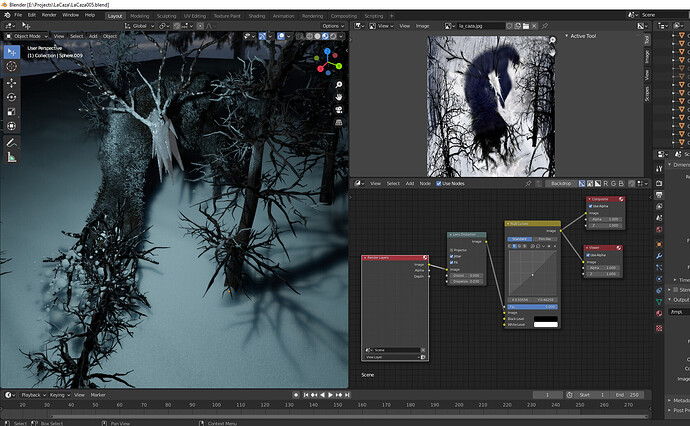The width and height of the screenshot is (690, 426).
Task: Jump to the timeline start frame
Action: click(306, 395)
